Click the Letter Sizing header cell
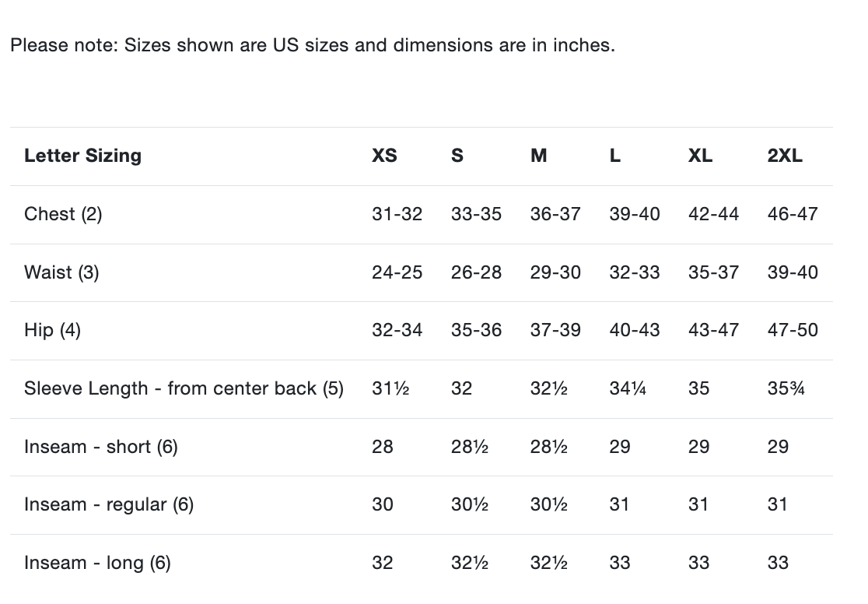This screenshot has width=868, height=604. click(82, 156)
